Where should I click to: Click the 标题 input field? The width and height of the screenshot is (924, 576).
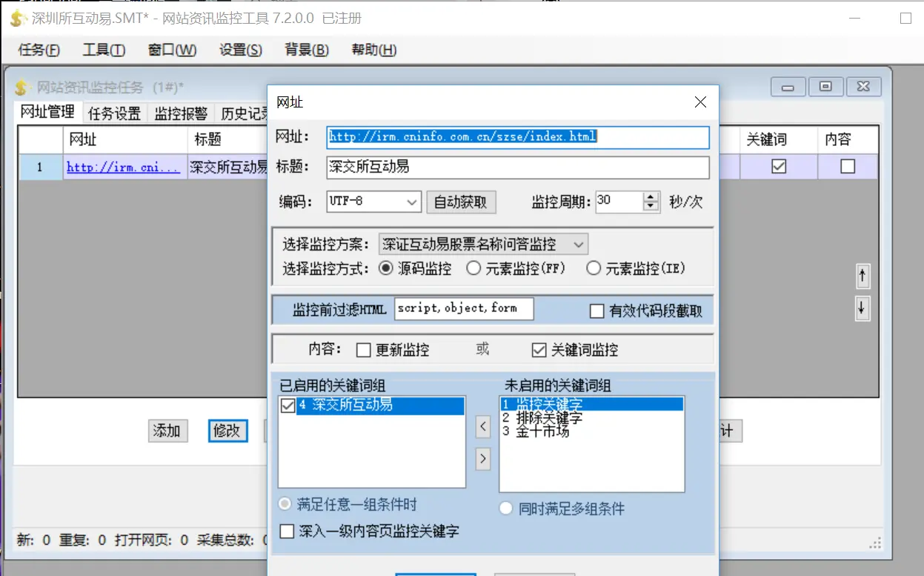pos(518,167)
